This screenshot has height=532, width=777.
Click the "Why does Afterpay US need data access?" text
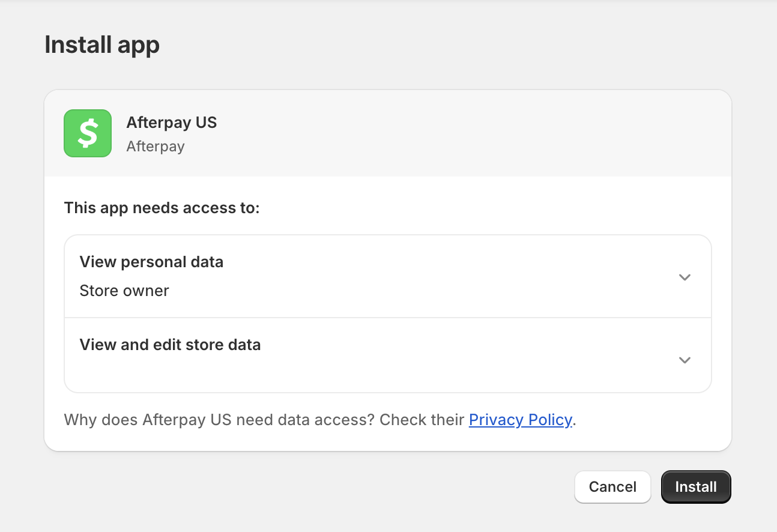tap(219, 420)
